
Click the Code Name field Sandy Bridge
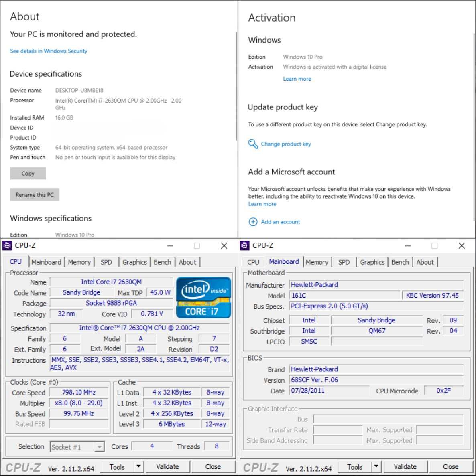(81, 292)
